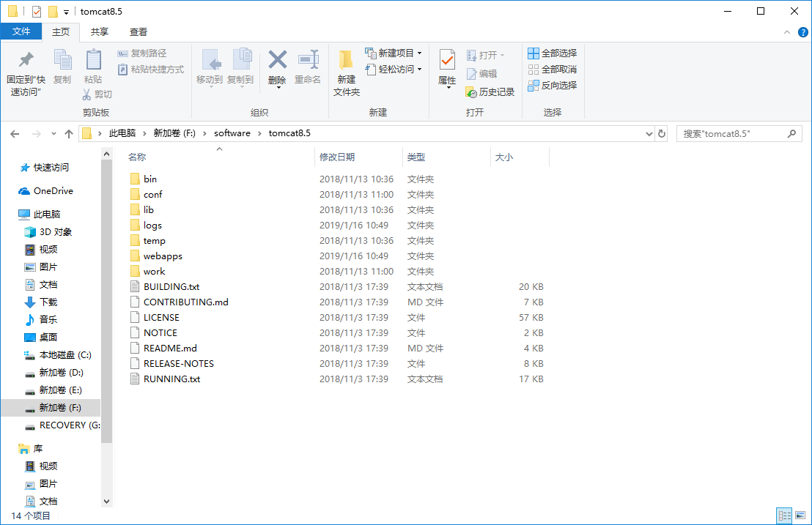812x525 pixels.
Task: Open recent locations dropdown arrow
Action: 53,134
